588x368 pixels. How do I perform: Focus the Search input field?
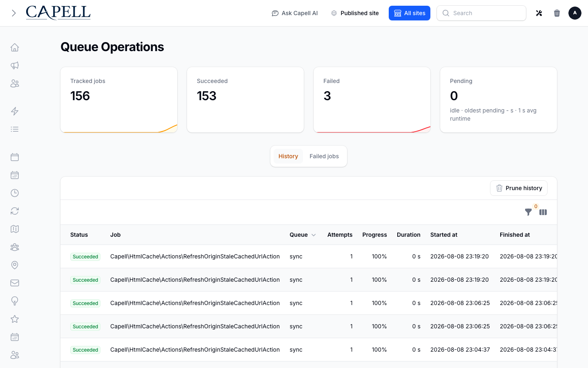coord(481,13)
